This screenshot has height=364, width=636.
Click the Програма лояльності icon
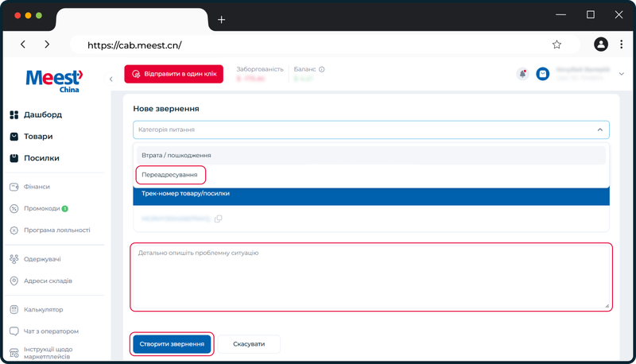[14, 230]
